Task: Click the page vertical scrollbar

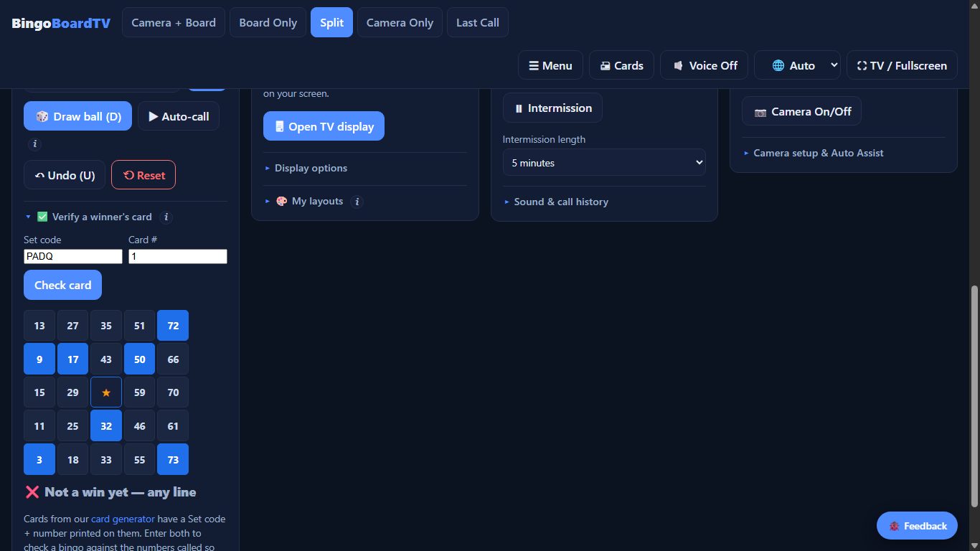Action: (x=974, y=398)
